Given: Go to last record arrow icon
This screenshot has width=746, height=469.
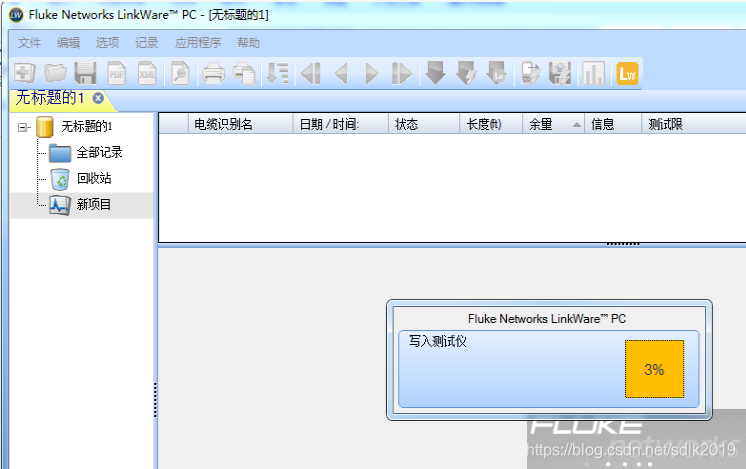Looking at the screenshot, I should click(x=402, y=73).
